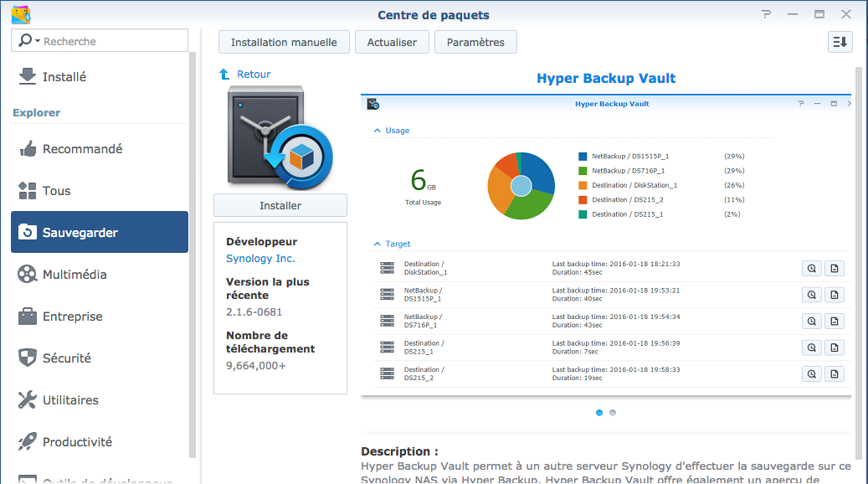
Task: Click the server icon for NetBackup / DS716P_1
Action: click(x=387, y=321)
